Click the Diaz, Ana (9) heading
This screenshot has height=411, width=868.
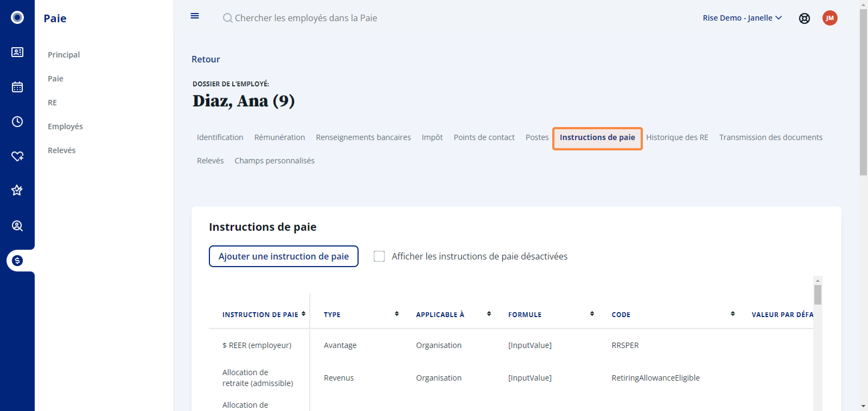pos(244,101)
